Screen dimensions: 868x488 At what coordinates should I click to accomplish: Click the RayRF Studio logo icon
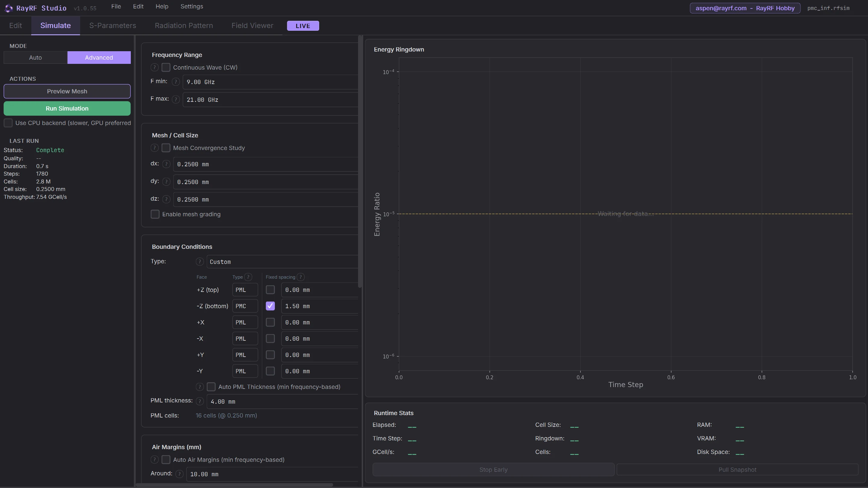point(8,8)
